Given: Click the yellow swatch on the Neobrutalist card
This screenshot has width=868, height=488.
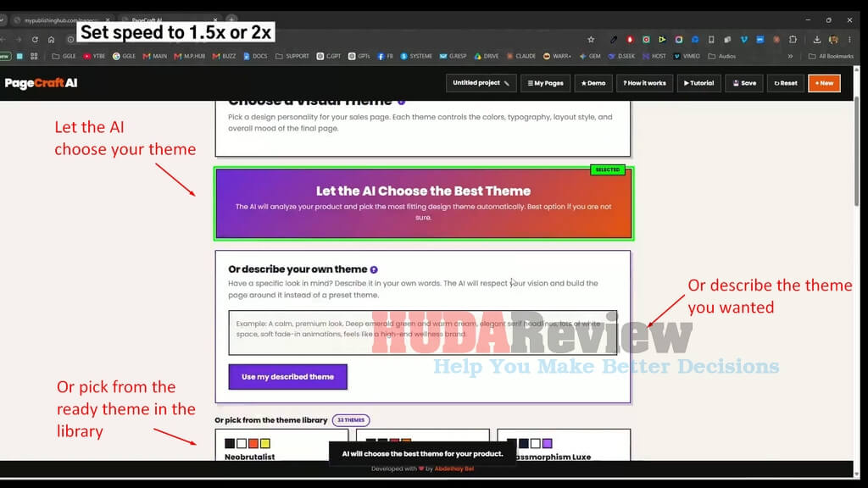Looking at the screenshot, I should 265,443.
